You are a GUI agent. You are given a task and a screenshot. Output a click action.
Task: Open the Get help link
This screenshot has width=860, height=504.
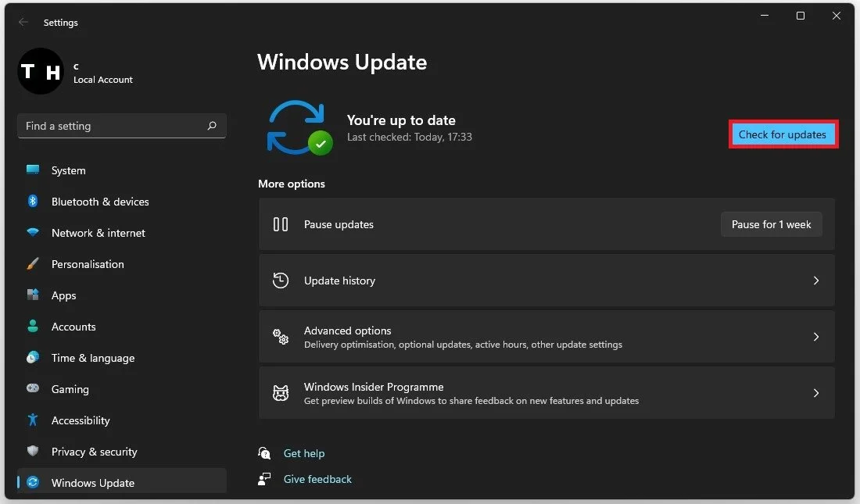[304, 453]
